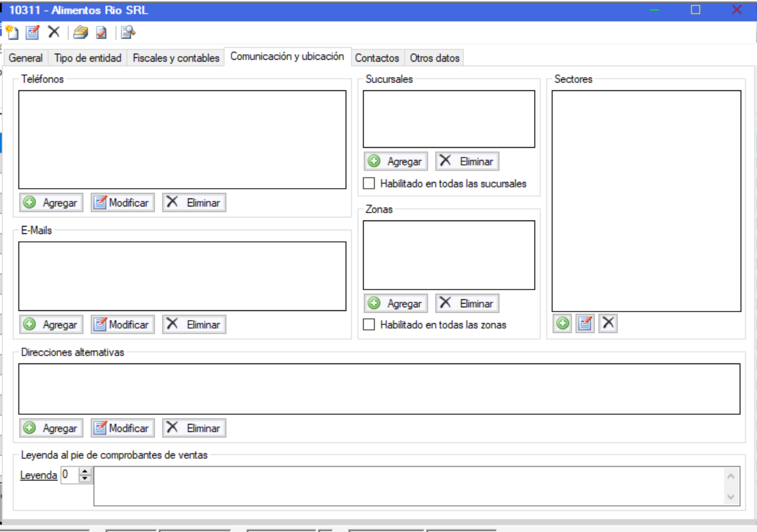Viewport: 757px width, 532px height.
Task: Click the delete X icon in top toolbar
Action: coord(54,32)
